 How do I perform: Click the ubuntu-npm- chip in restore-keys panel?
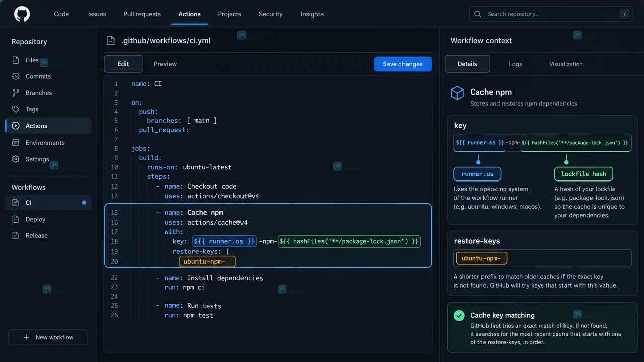coord(481,258)
